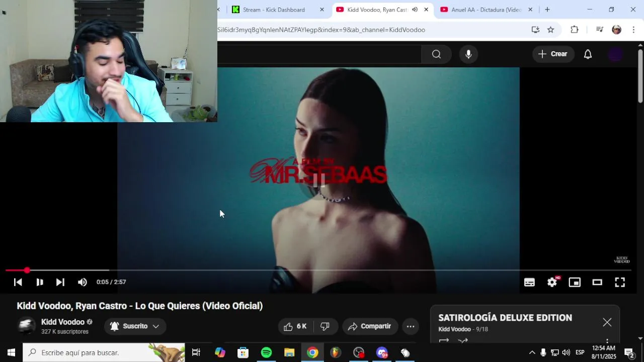Open system tray volume control
Image resolution: width=644 pixels, height=362 pixels.
566,352
